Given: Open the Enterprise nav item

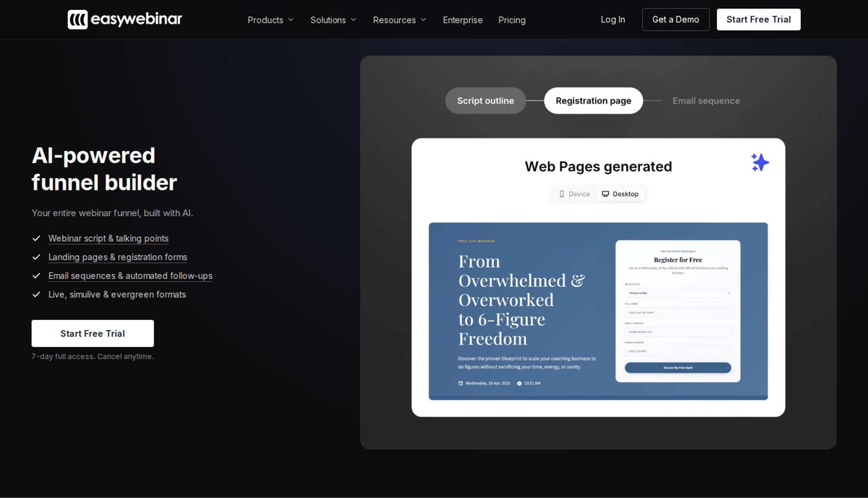Looking at the screenshot, I should click(x=462, y=20).
